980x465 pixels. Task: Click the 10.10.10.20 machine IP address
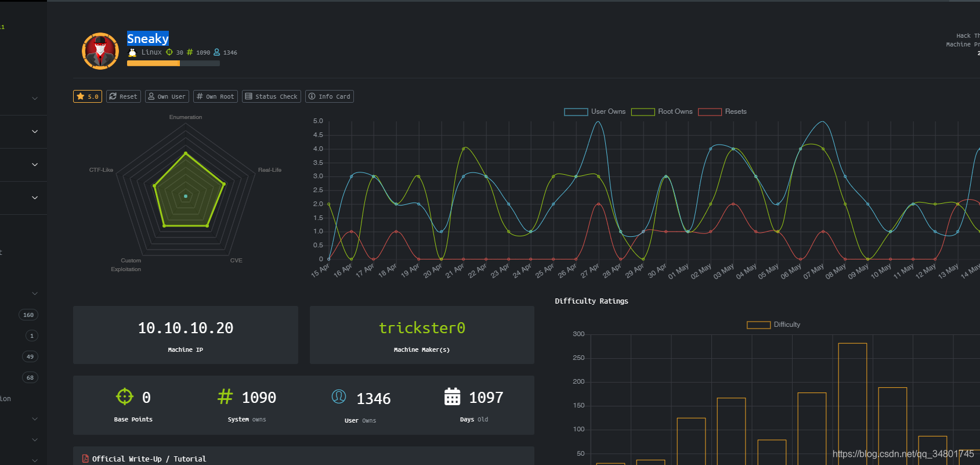tap(186, 328)
